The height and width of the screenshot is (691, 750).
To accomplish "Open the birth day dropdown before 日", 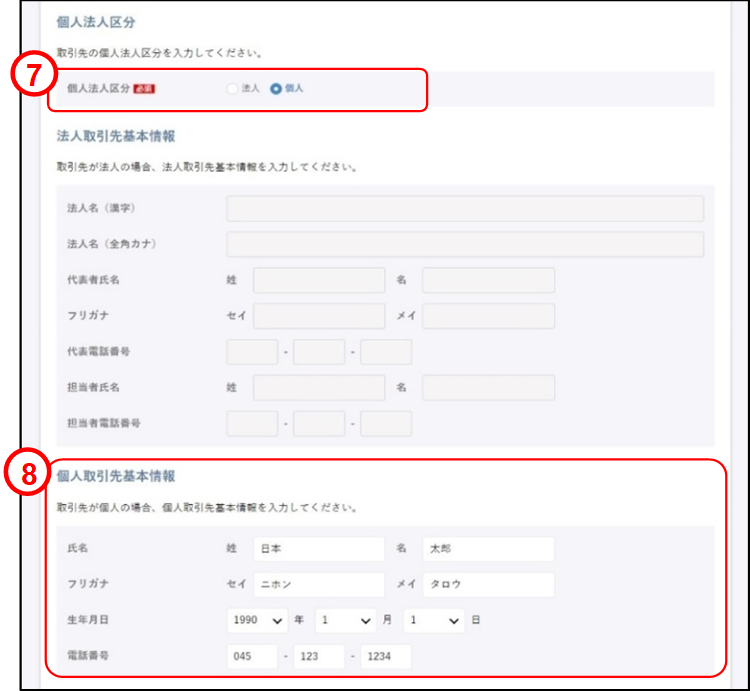I will [x=434, y=620].
